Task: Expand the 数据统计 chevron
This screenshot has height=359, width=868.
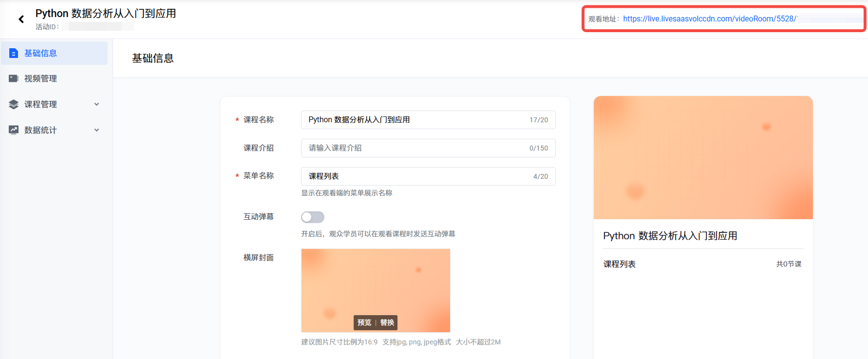Action: tap(96, 130)
